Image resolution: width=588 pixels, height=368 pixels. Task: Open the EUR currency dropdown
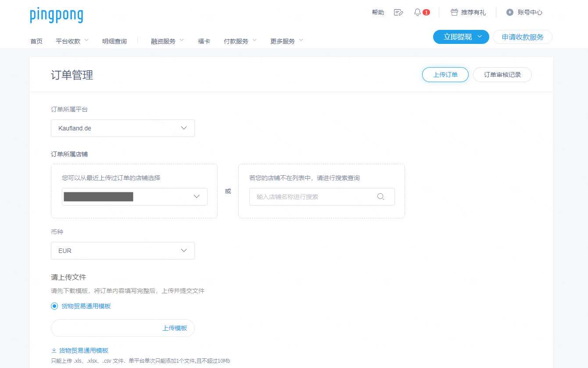click(123, 251)
